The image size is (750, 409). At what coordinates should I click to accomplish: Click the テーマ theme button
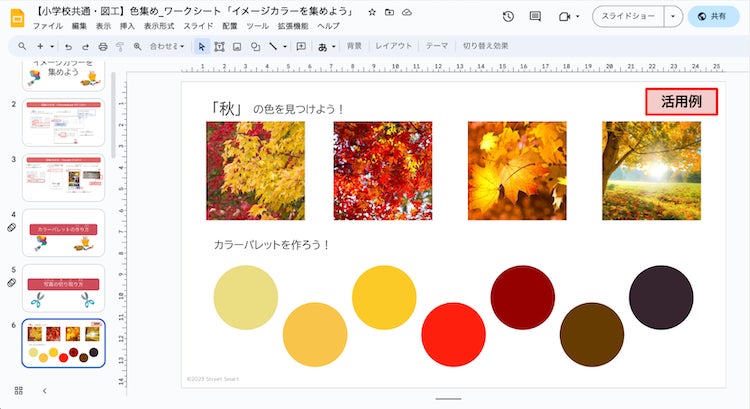437,46
